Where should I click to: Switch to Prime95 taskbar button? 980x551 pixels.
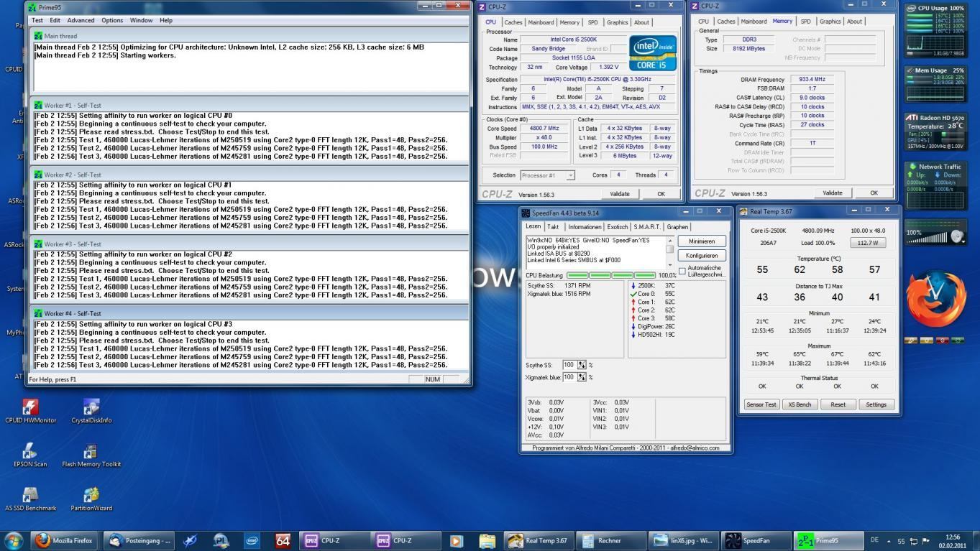828,540
